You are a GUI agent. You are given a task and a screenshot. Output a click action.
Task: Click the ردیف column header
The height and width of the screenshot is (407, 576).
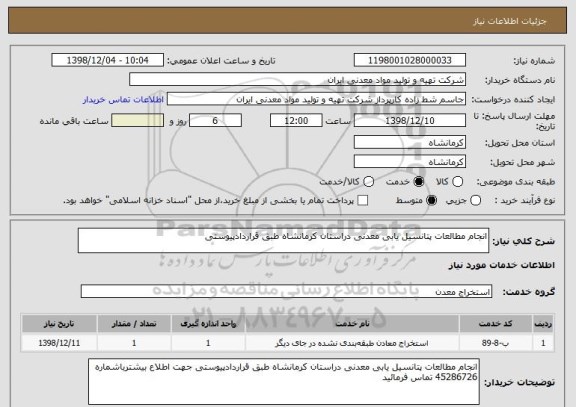[543, 324]
